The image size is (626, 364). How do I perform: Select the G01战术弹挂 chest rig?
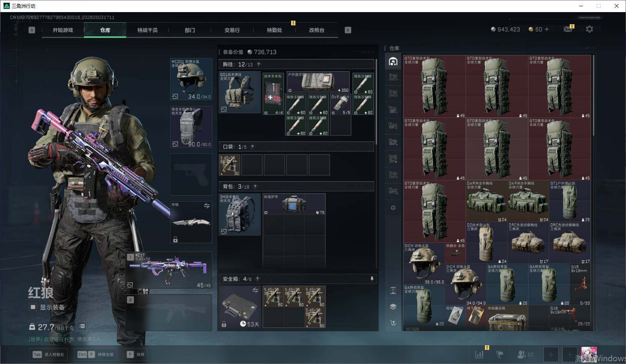pyautogui.click(x=240, y=92)
